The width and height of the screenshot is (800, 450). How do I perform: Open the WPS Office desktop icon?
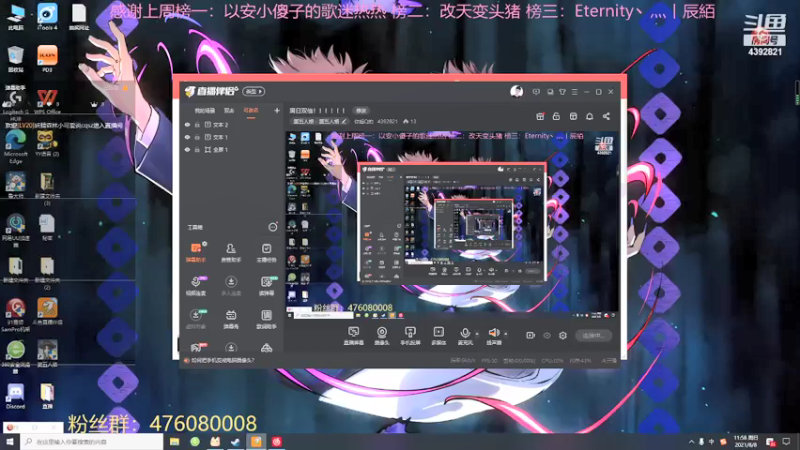[x=47, y=102]
